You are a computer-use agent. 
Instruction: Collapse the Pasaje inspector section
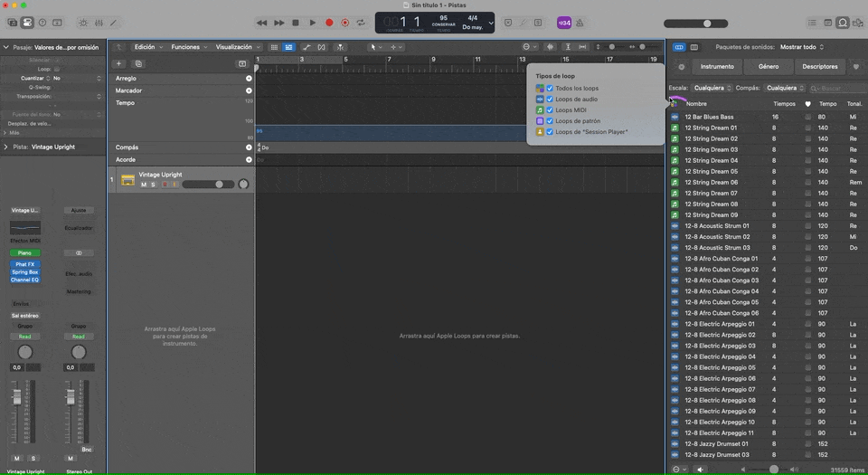6,47
